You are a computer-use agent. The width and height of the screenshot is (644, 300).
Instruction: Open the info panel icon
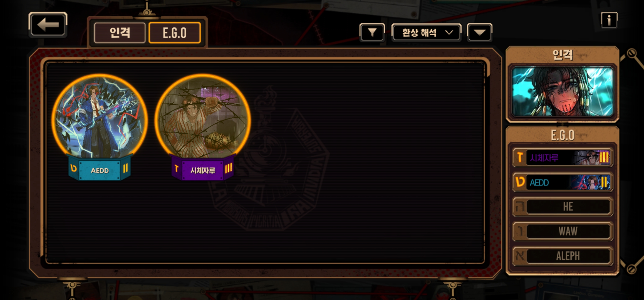pyautogui.click(x=609, y=20)
